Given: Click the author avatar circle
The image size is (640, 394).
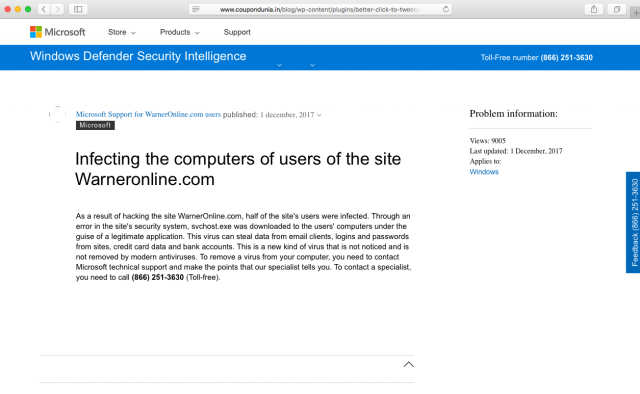Looking at the screenshot, I should click(57, 115).
